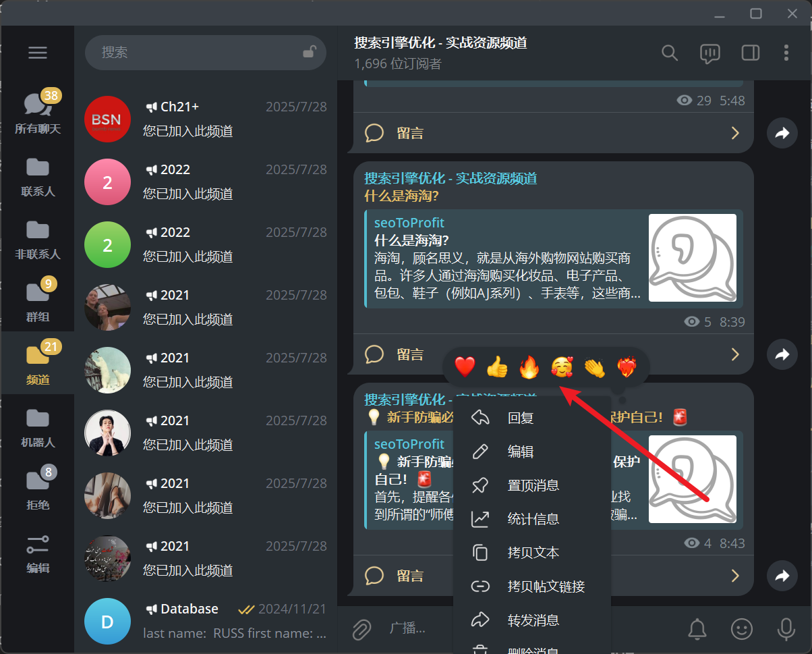React with the thumbs up emoji
Image resolution: width=812 pixels, height=654 pixels.
click(x=497, y=367)
